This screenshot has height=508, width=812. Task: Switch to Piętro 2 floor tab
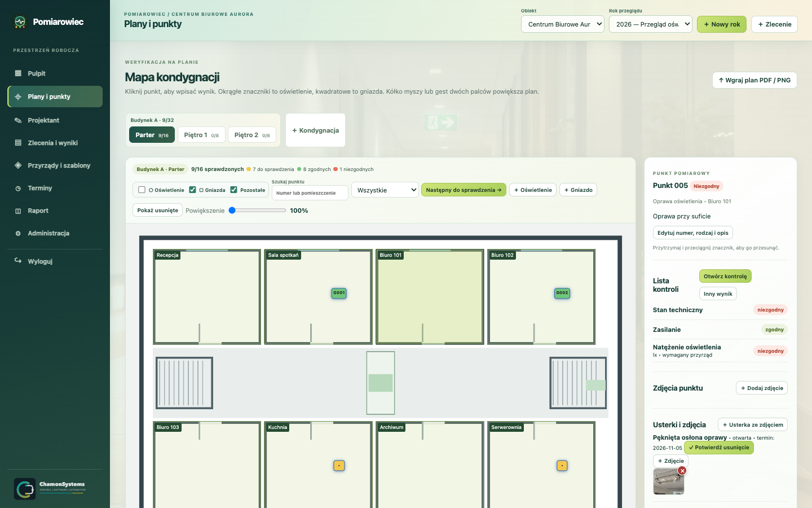252,135
